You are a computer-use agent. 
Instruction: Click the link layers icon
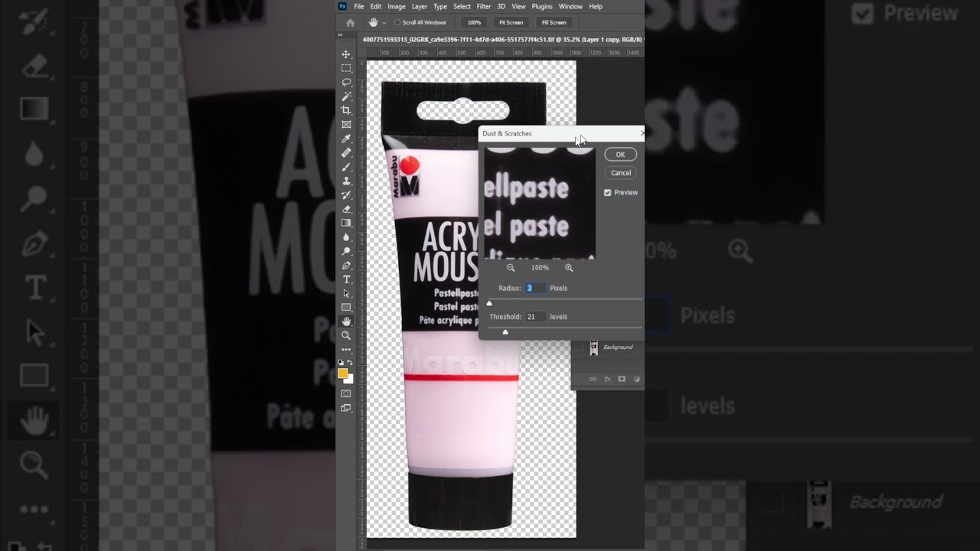(x=593, y=379)
